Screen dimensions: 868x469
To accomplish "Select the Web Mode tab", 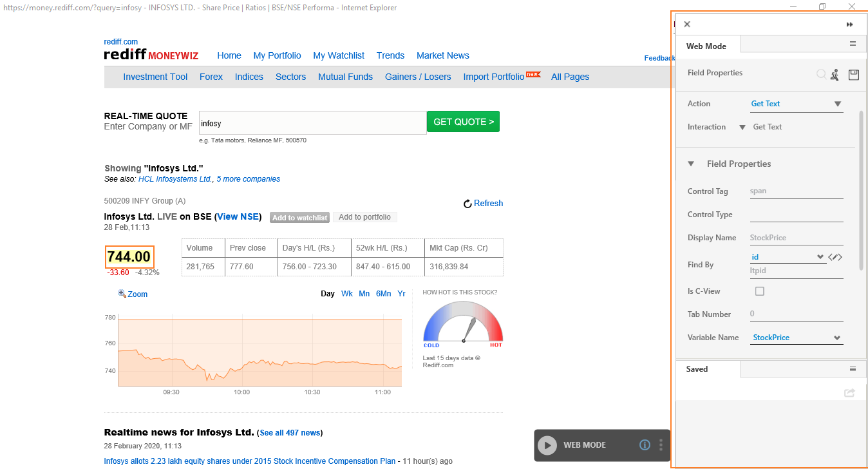I will pos(708,46).
